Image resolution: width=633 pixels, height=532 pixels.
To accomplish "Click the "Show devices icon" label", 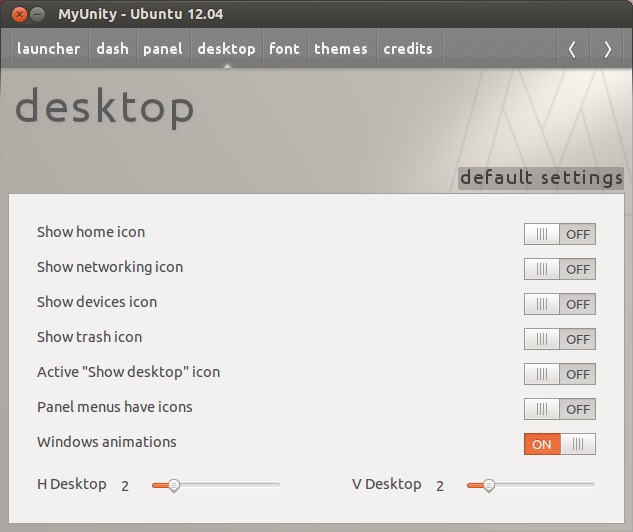I will coord(97,302).
